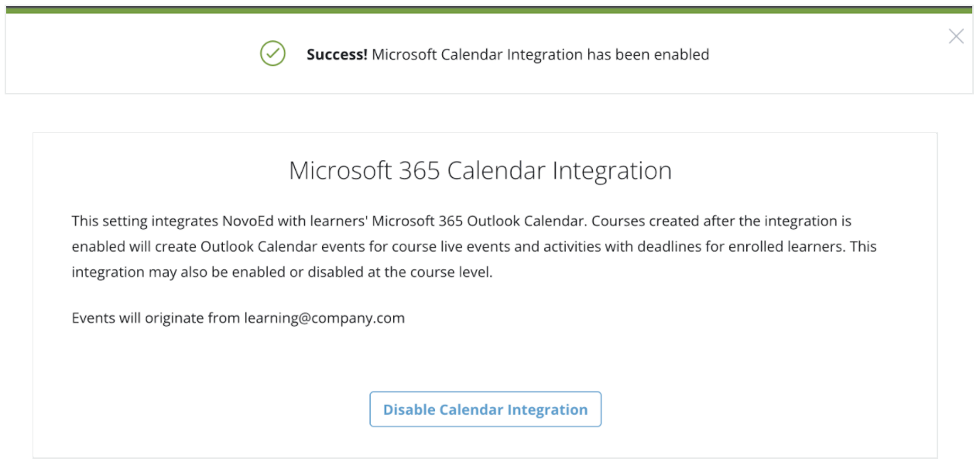Dismiss the success notification banner
This screenshot has height=469, width=980.
(956, 36)
